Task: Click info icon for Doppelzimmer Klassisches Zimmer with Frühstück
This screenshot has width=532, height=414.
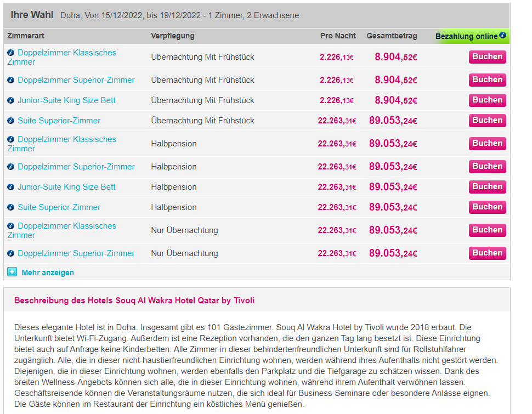Action: coord(10,53)
